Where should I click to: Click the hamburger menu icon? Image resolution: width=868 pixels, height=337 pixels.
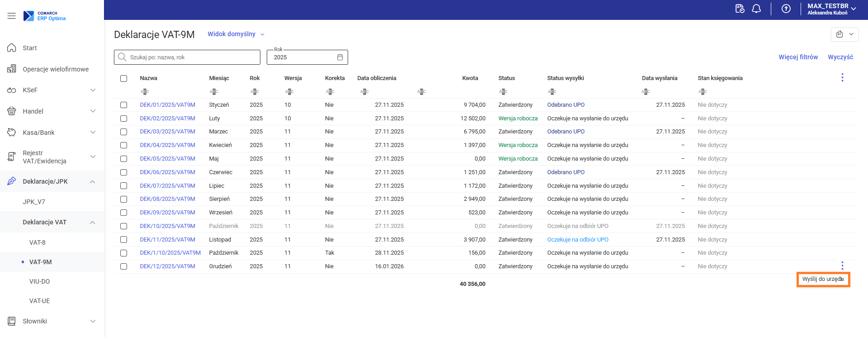click(11, 16)
